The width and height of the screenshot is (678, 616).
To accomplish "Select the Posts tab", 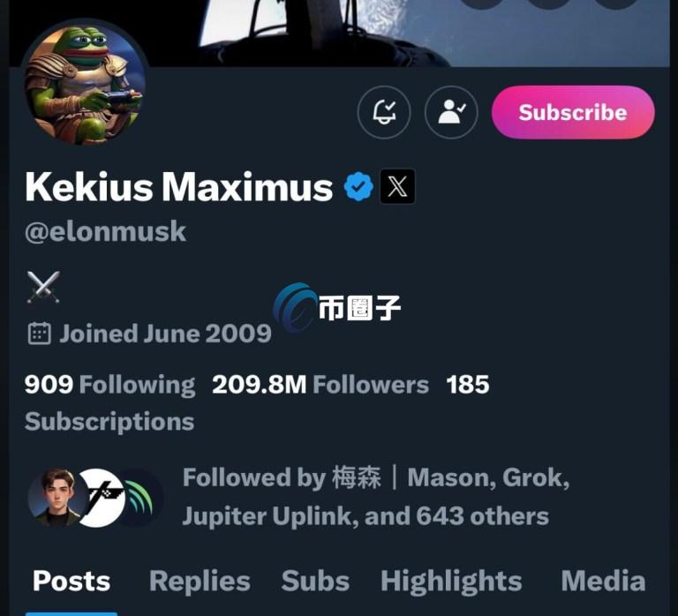I will point(72,581).
